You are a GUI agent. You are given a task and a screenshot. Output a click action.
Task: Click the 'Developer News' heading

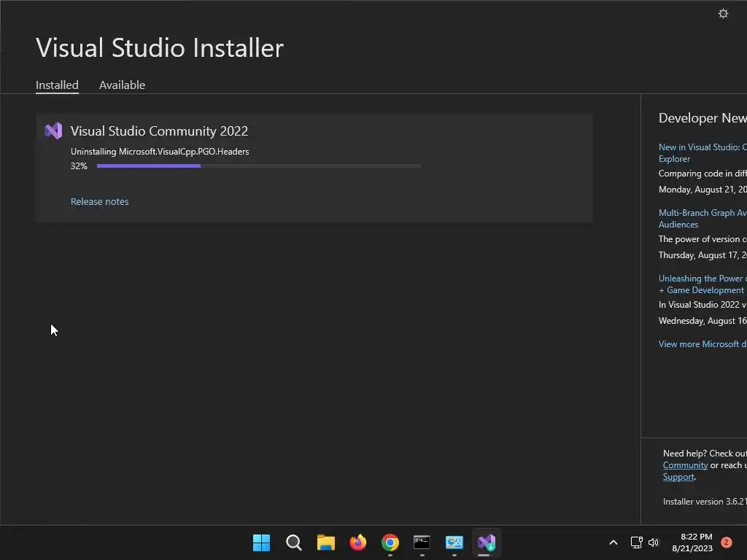click(703, 118)
